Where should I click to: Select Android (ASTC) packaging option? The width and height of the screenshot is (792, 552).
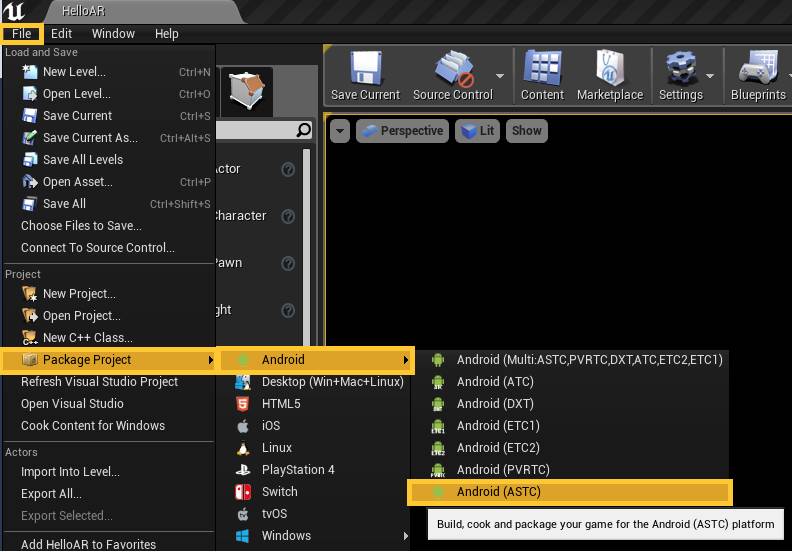click(x=569, y=492)
